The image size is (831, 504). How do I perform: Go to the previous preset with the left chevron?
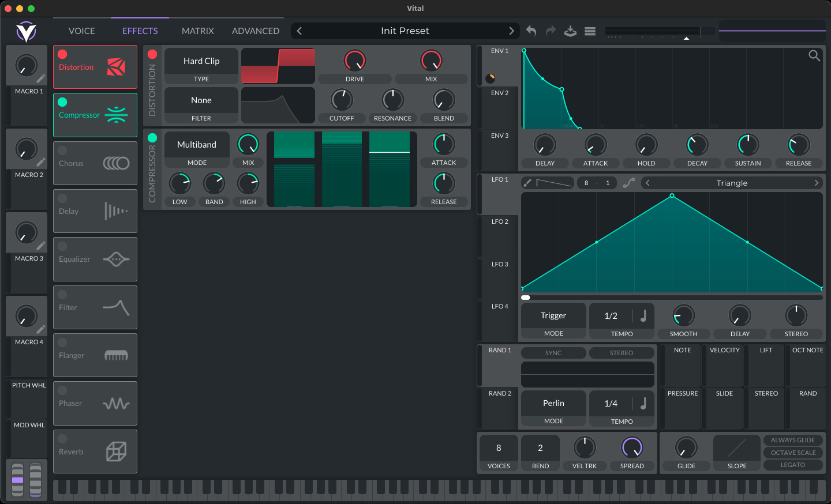pos(300,31)
